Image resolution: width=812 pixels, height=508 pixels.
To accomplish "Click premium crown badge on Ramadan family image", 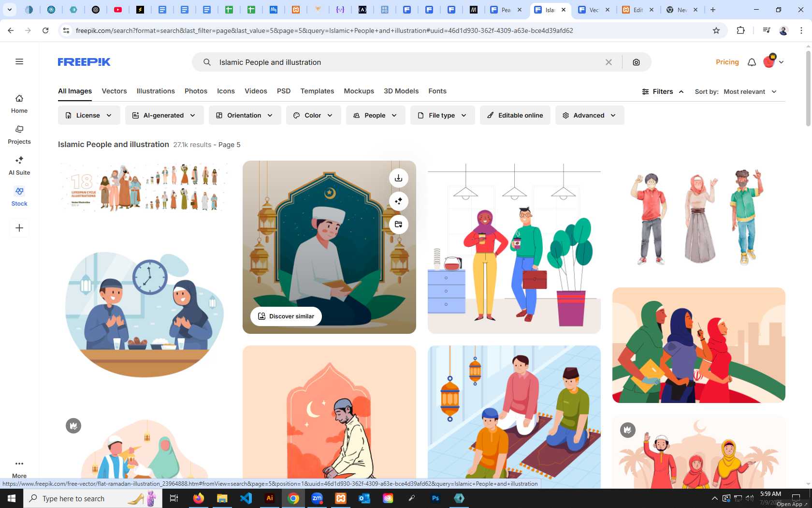I will (73, 426).
